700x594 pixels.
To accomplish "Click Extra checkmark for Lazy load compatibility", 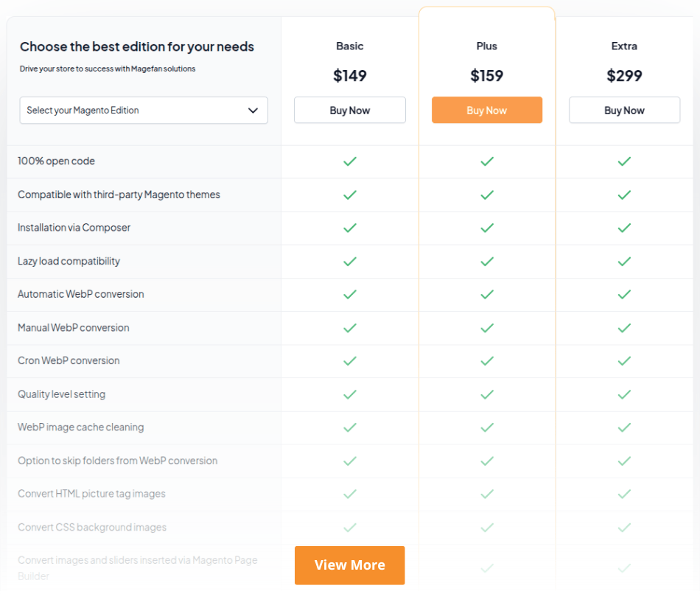I will pyautogui.click(x=624, y=261).
